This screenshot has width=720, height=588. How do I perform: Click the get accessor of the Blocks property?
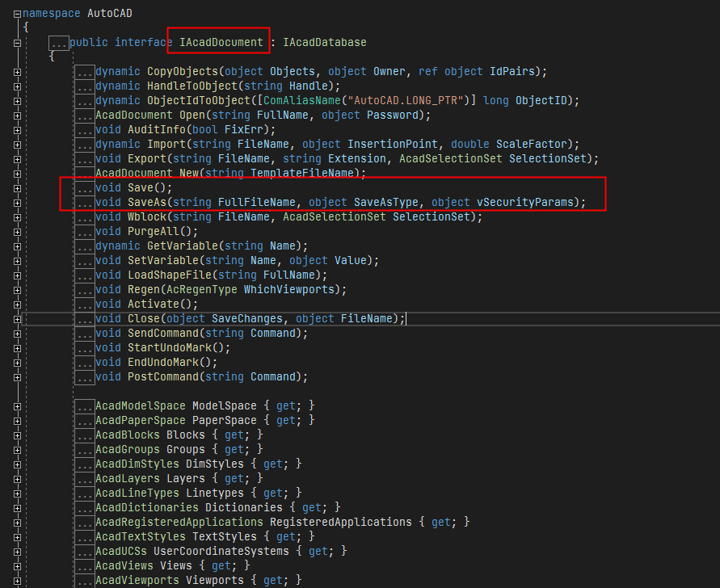coord(234,435)
